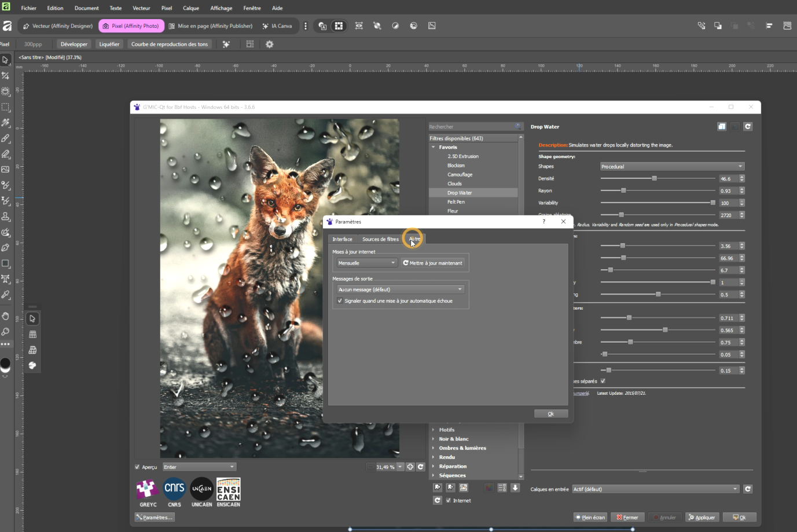Click the Assistant gear icon in context toolbar
797x532 pixels.
click(x=269, y=44)
